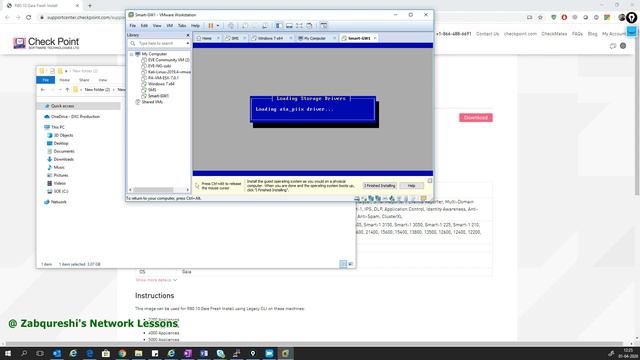Close the install hint bar
Image resolution: width=640 pixels, height=360 pixels.
[430, 180]
